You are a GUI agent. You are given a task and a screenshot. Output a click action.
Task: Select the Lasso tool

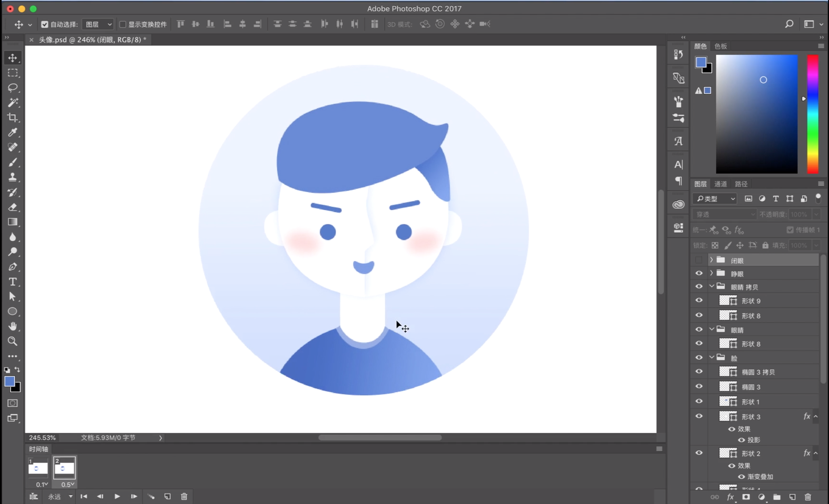point(13,87)
